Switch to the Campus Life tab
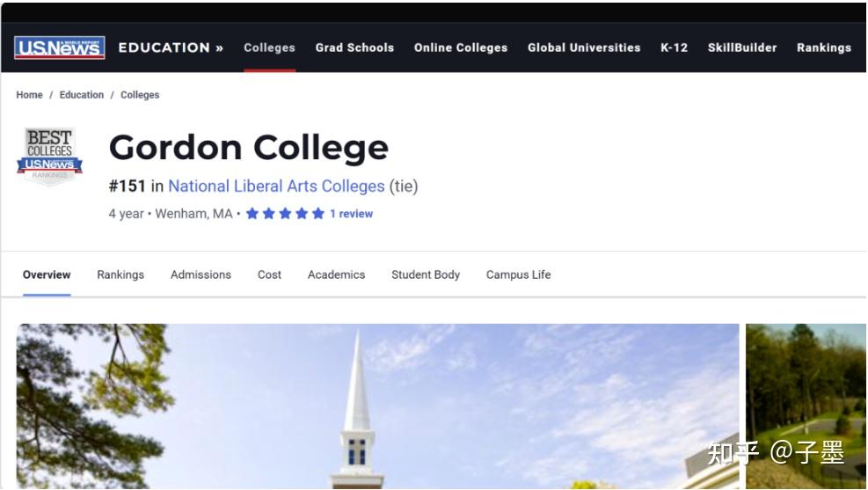The height and width of the screenshot is (490, 868). pyautogui.click(x=519, y=274)
